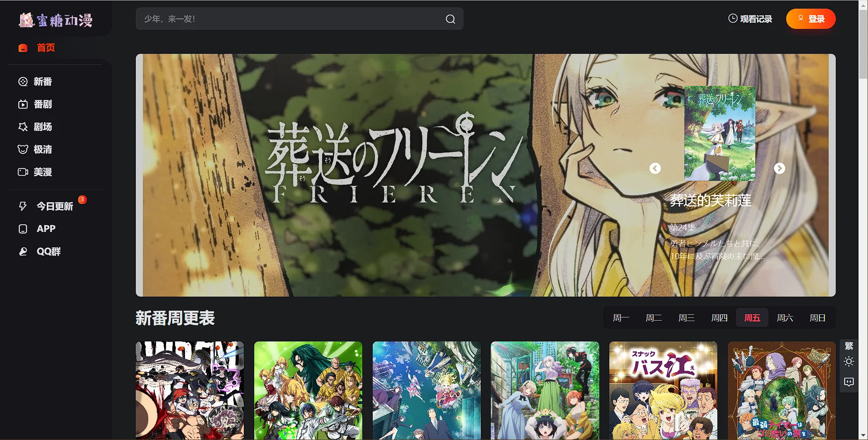Switch to 周六 schedule tab
868x440 pixels.
(x=785, y=318)
